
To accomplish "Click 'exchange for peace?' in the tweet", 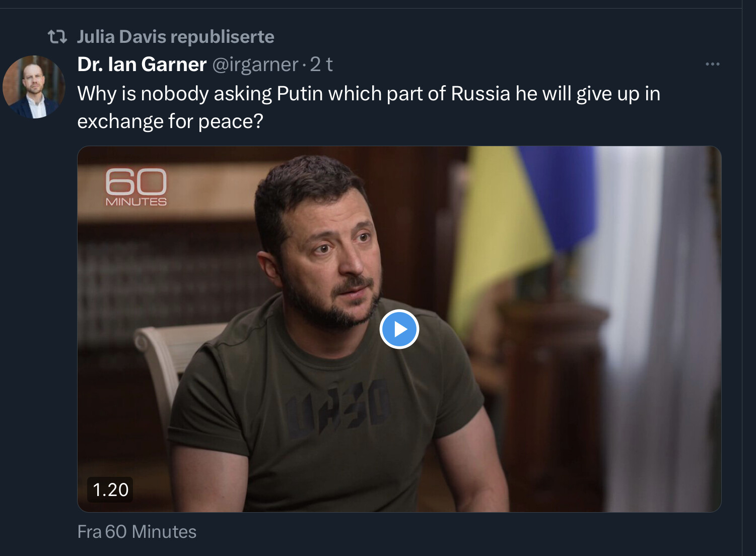I will (x=170, y=121).
